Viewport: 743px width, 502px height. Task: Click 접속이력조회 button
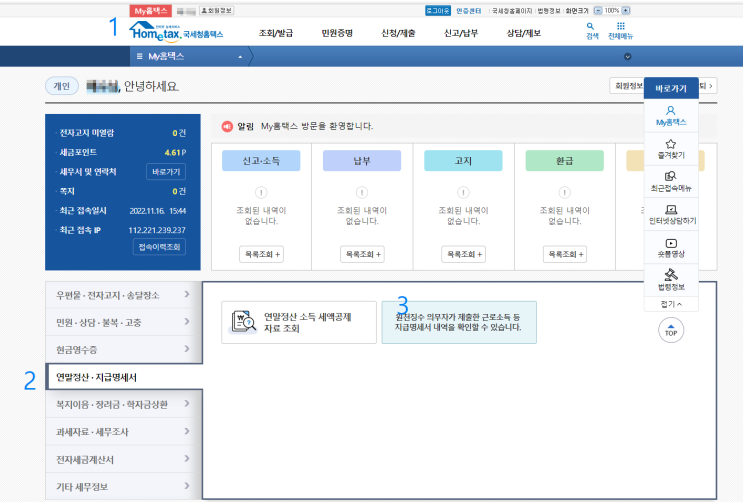[159, 246]
